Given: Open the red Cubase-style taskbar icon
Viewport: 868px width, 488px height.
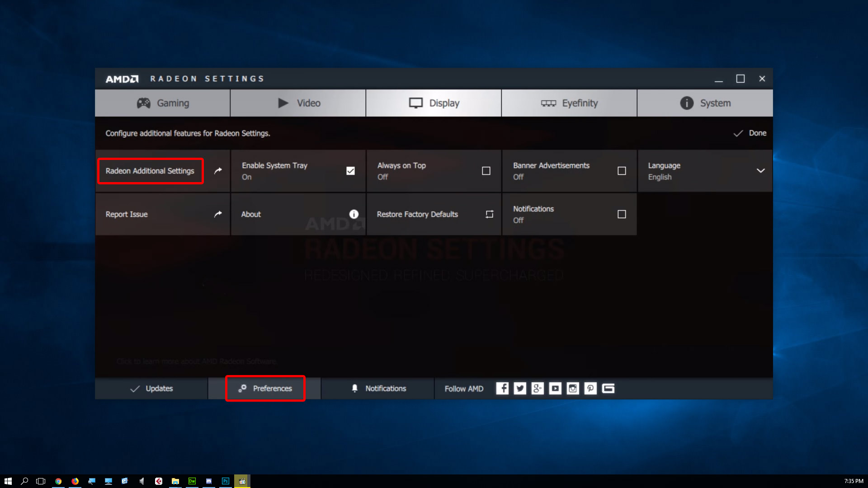Looking at the screenshot, I should point(159,481).
